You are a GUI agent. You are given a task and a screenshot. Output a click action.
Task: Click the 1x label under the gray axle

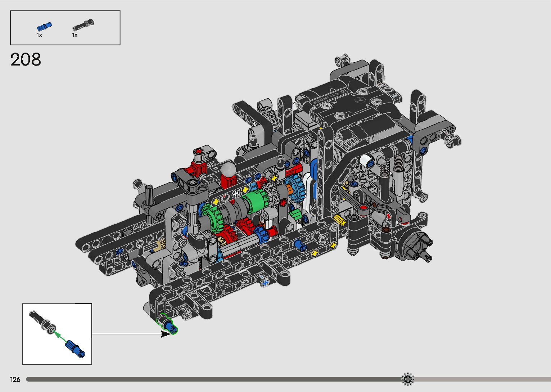pyautogui.click(x=75, y=35)
